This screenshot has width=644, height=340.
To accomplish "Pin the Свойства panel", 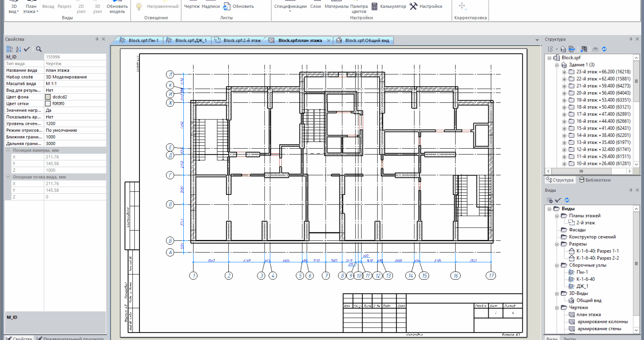I will [x=97, y=39].
